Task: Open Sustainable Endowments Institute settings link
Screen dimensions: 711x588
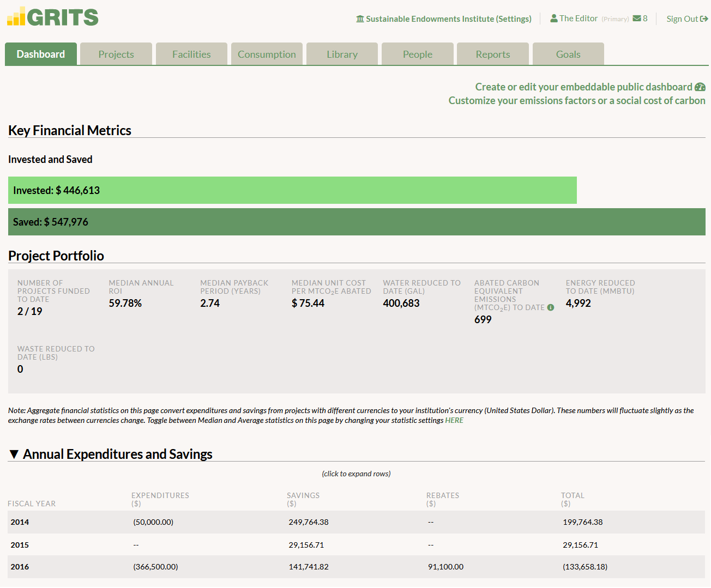Action: pyautogui.click(x=444, y=19)
